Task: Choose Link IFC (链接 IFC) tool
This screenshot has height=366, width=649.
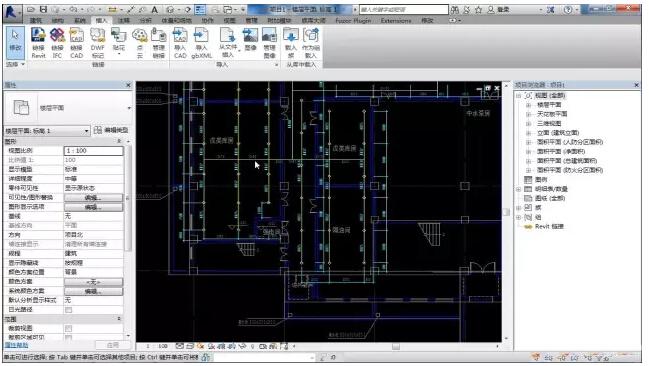Action: [x=57, y=43]
